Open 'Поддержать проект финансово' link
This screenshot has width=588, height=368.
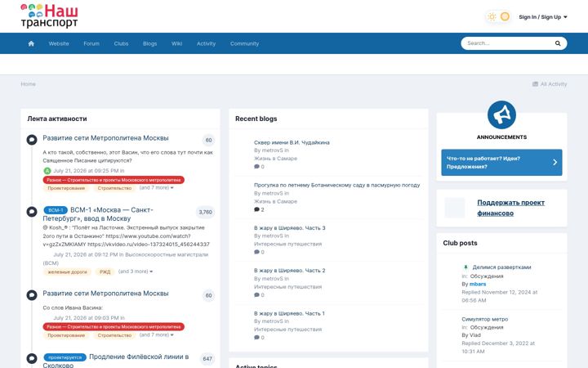click(x=510, y=208)
